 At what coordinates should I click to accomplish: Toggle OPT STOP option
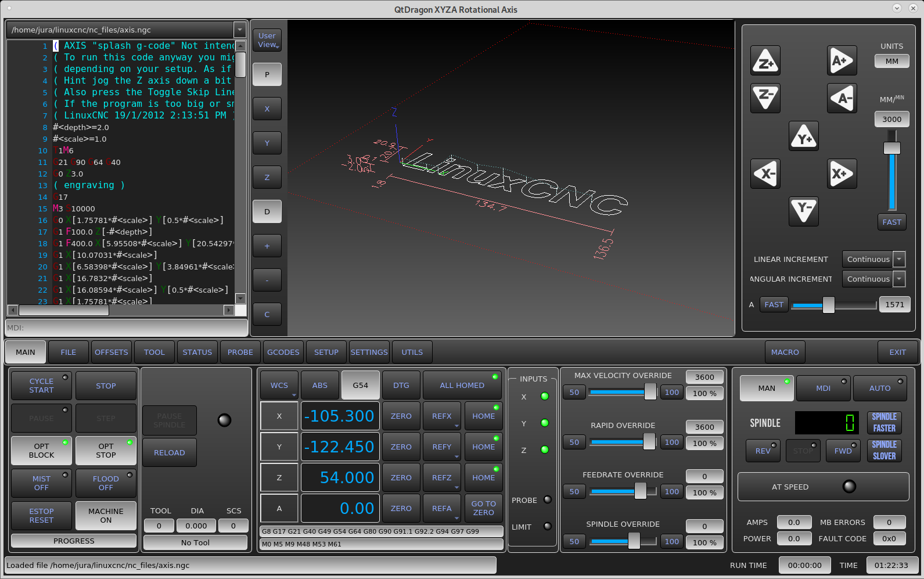coord(106,451)
